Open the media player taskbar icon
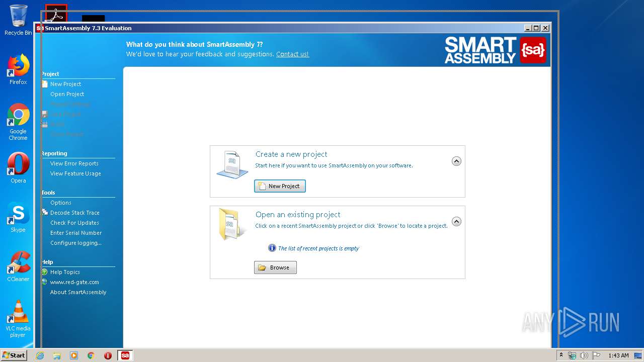644x362 pixels. tap(74, 355)
